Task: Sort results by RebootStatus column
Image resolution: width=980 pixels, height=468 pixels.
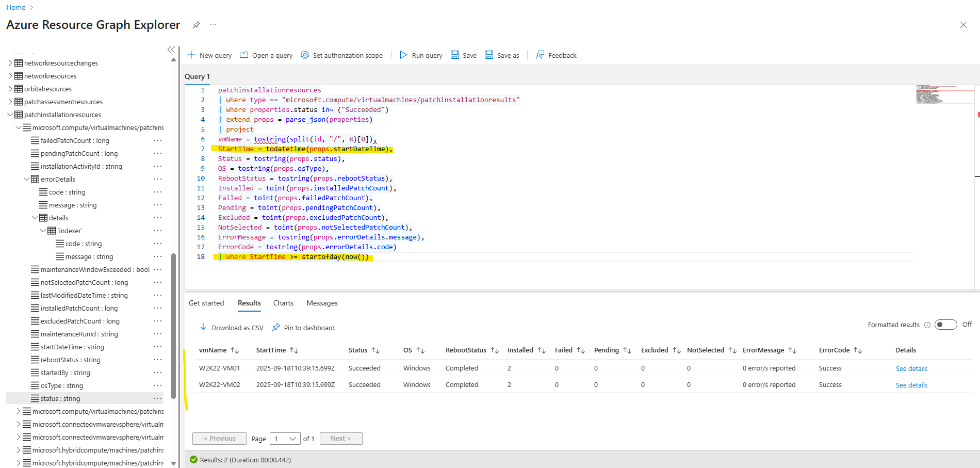Action: (x=495, y=350)
